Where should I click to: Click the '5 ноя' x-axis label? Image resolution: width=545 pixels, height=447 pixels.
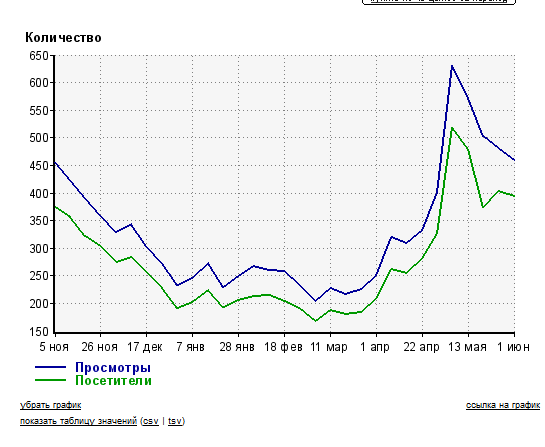click(x=54, y=347)
